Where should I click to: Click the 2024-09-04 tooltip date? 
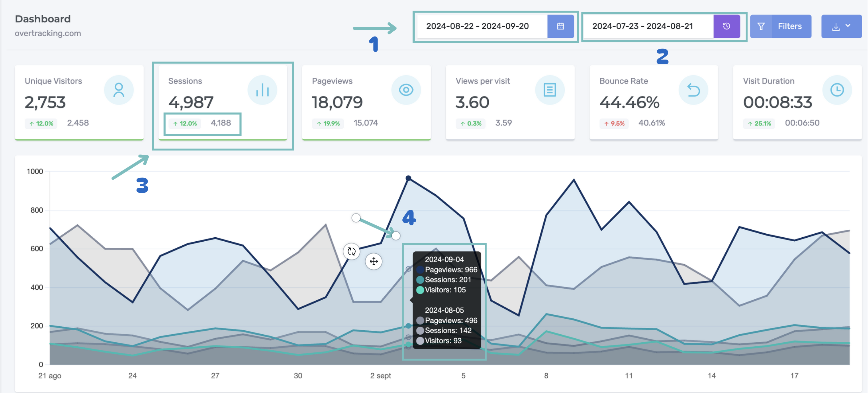(444, 259)
